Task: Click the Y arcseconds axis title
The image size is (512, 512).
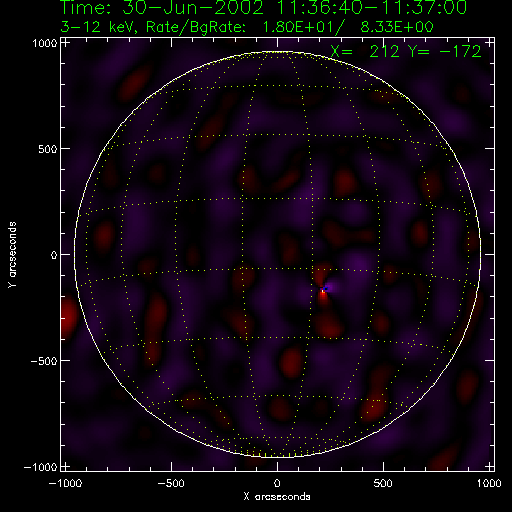Action: (12, 255)
